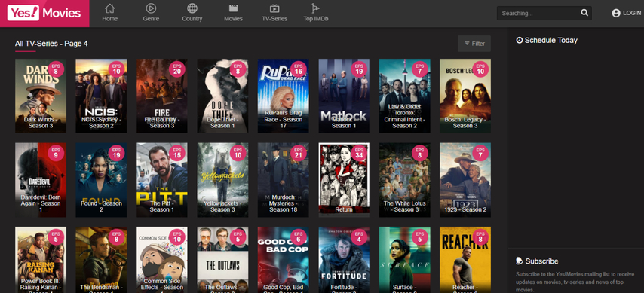This screenshot has width=644, height=293.
Task: Click the LOGIN user icon
Action: click(615, 13)
